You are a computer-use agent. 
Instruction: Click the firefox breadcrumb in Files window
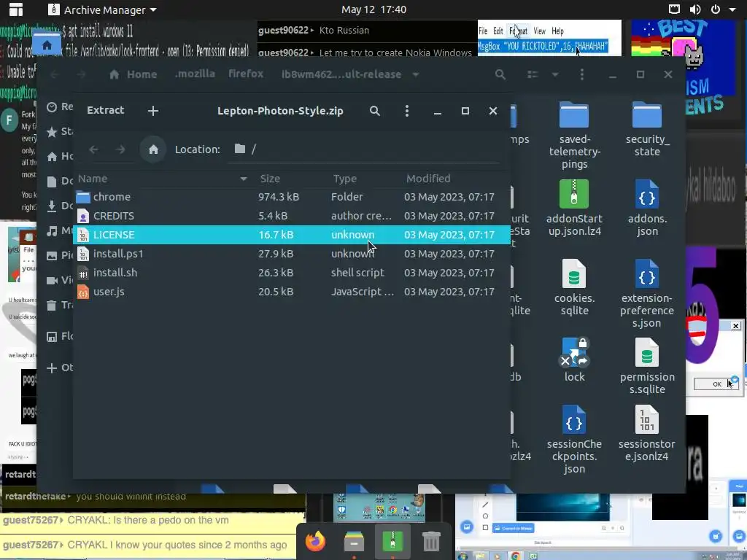point(246,74)
